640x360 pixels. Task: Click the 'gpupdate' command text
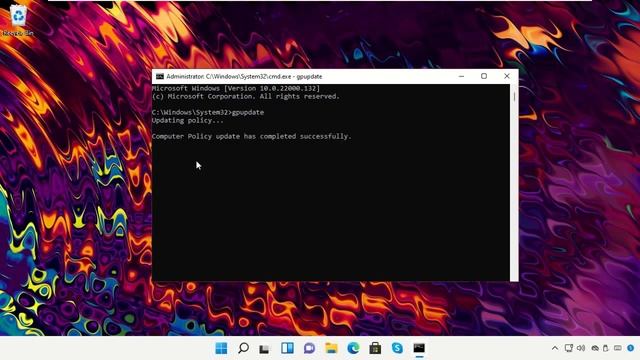pos(248,112)
